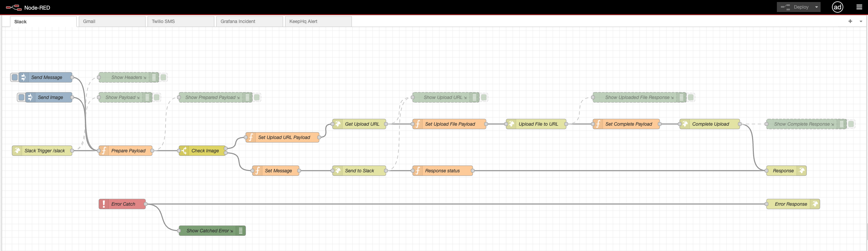The image size is (868, 251).
Task: Click the Send Image inject trigger button
Action: (x=21, y=97)
